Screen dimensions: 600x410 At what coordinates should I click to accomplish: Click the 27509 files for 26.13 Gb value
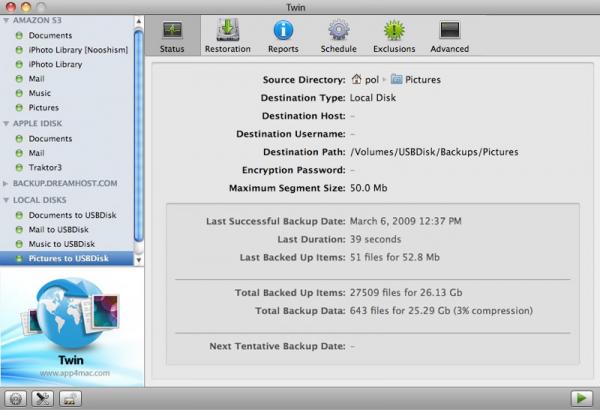(406, 293)
